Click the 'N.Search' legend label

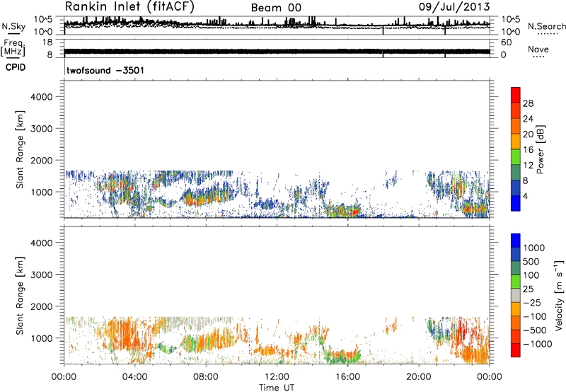pyautogui.click(x=546, y=26)
